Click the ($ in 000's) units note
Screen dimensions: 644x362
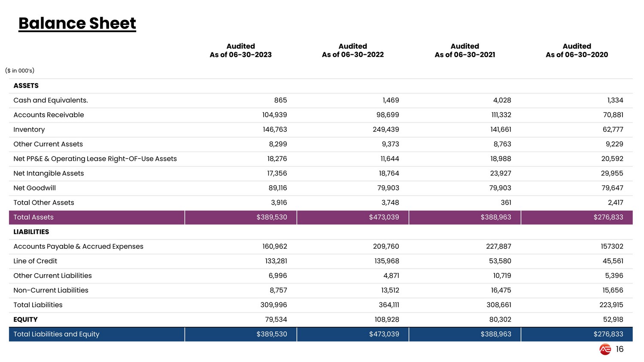20,71
